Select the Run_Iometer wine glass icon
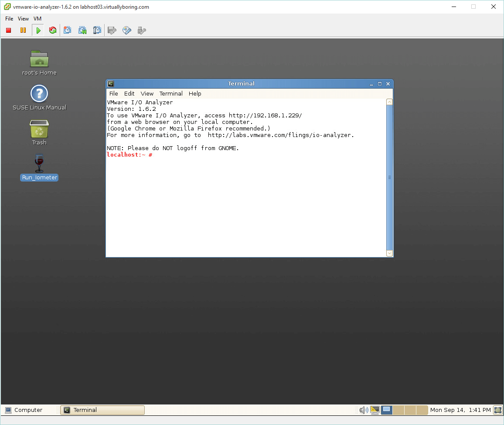 pos(39,168)
